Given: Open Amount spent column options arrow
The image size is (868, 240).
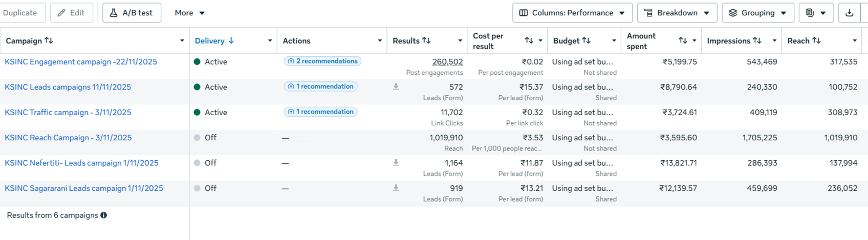Looking at the screenshot, I should [695, 41].
